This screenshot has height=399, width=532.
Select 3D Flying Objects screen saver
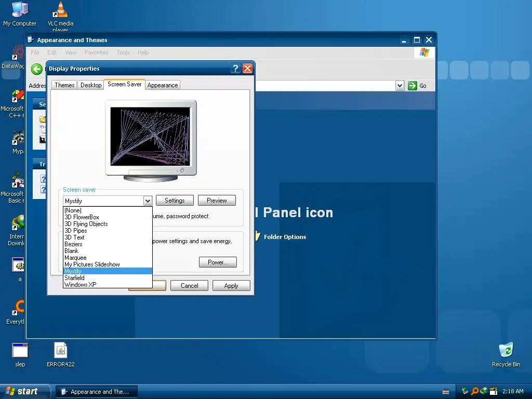[x=108, y=224]
